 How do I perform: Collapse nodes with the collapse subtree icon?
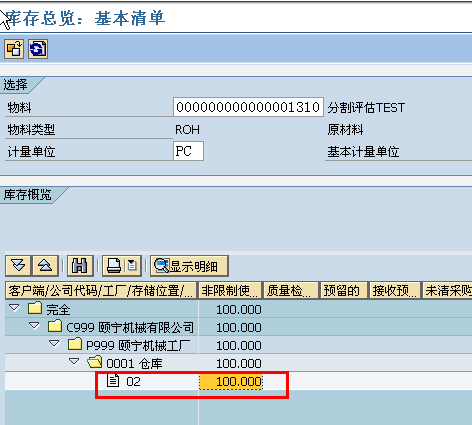point(45,266)
